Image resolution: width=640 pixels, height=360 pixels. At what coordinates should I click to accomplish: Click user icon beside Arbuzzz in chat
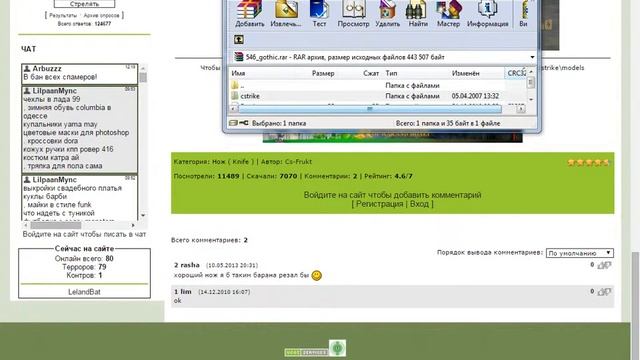point(27,69)
